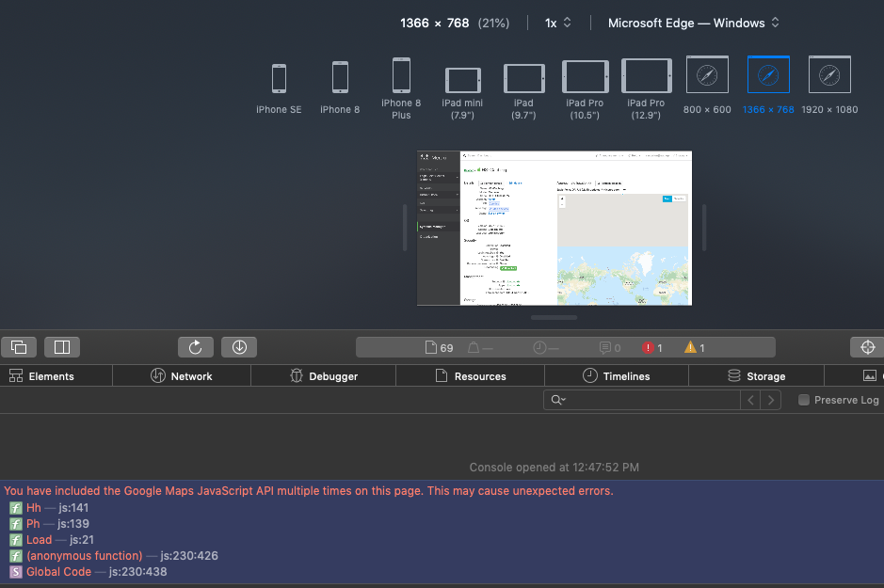Click the detach inspector window icon
The height and width of the screenshot is (588, 884).
pos(19,347)
